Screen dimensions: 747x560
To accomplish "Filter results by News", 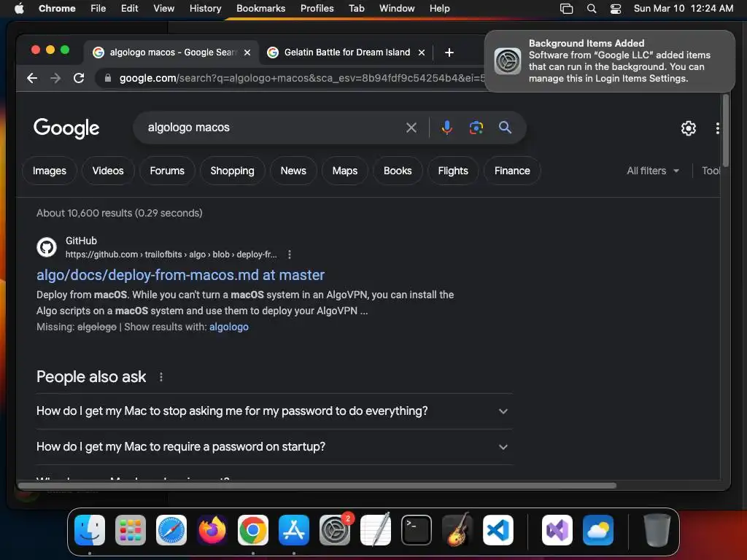I will pos(293,171).
